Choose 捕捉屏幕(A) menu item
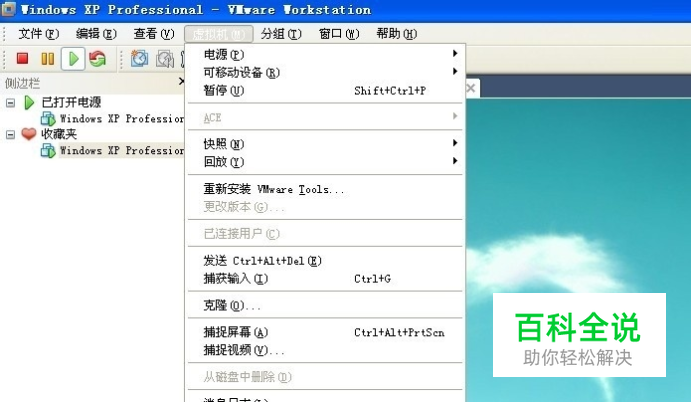 [325, 332]
